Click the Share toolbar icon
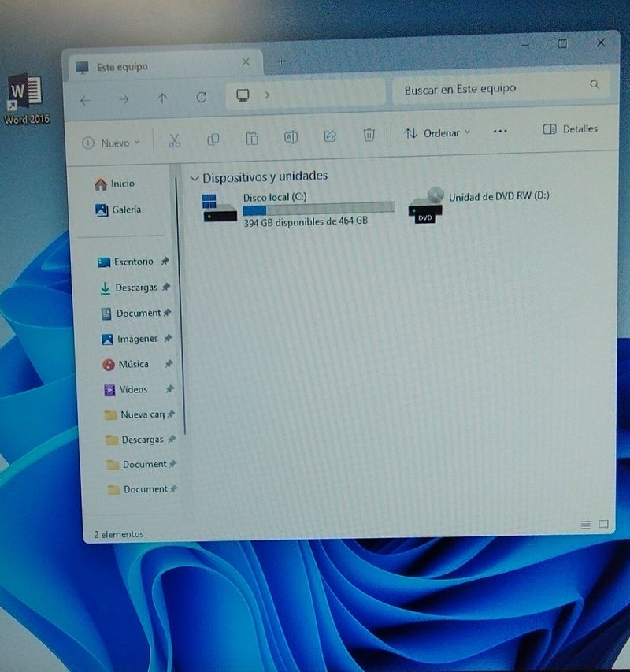The width and height of the screenshot is (630, 672). tap(330, 136)
